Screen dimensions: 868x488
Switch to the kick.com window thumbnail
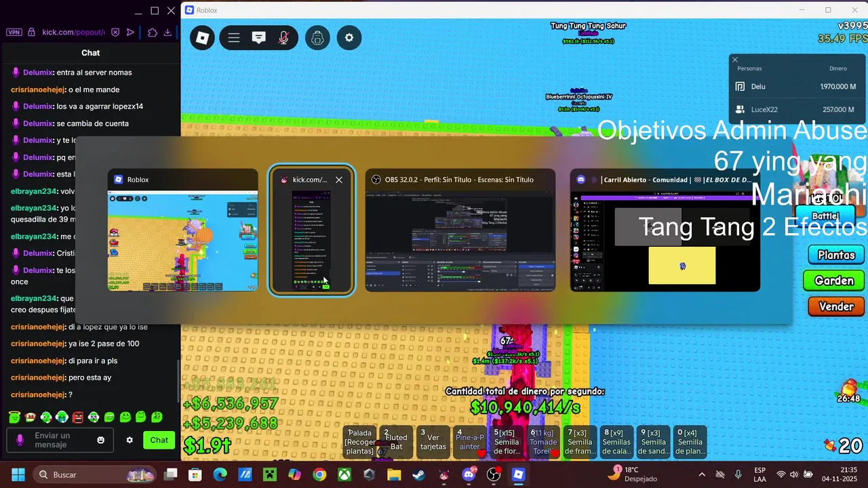pyautogui.click(x=311, y=230)
